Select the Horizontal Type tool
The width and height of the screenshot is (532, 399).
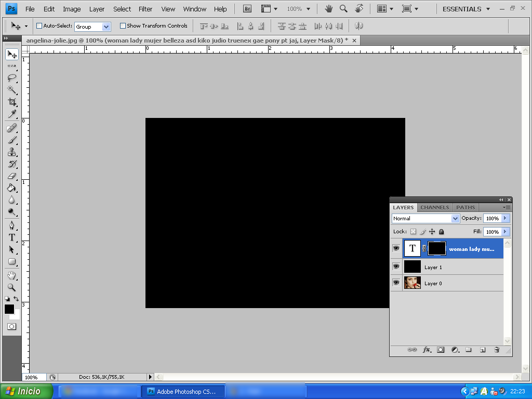[11, 237]
